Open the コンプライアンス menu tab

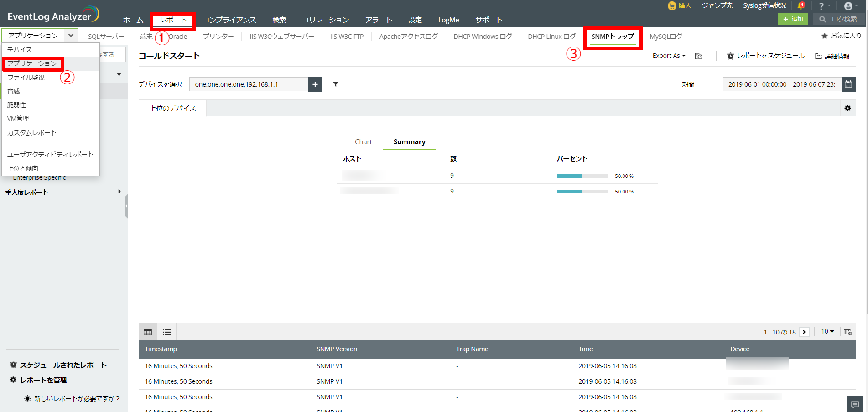[229, 20]
